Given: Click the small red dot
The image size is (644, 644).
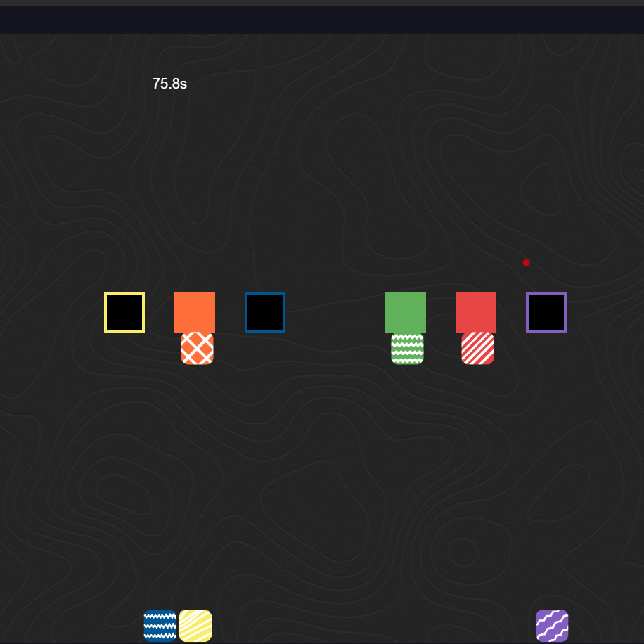Looking at the screenshot, I should (x=526, y=263).
